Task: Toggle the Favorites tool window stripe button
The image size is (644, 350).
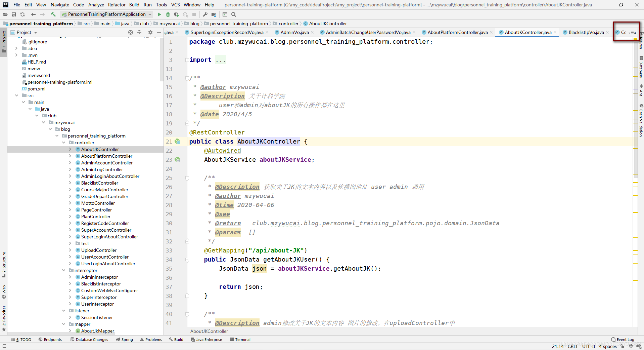Action: click(4, 318)
